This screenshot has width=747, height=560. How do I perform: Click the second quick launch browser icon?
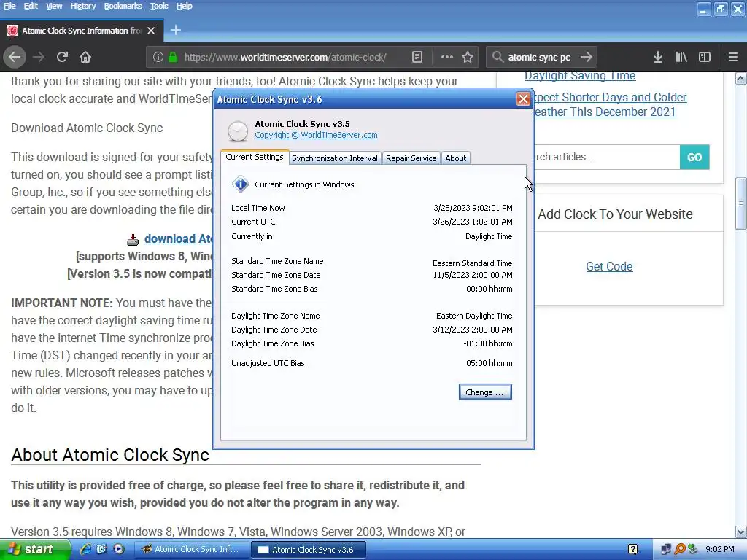click(101, 549)
